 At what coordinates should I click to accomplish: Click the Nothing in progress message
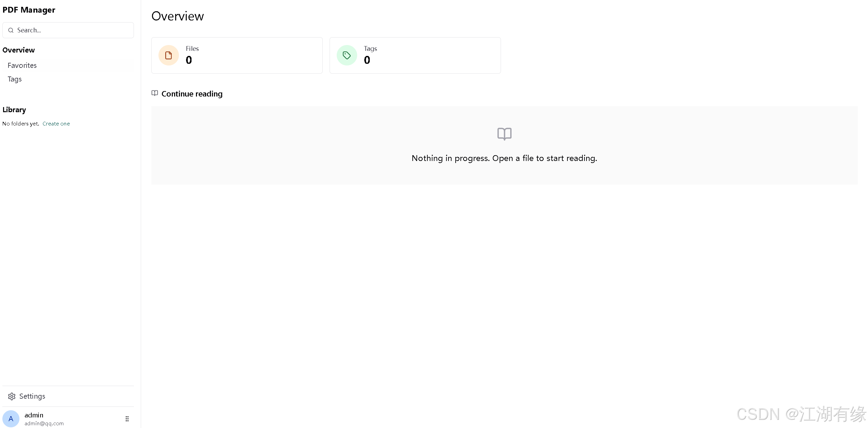point(504,158)
